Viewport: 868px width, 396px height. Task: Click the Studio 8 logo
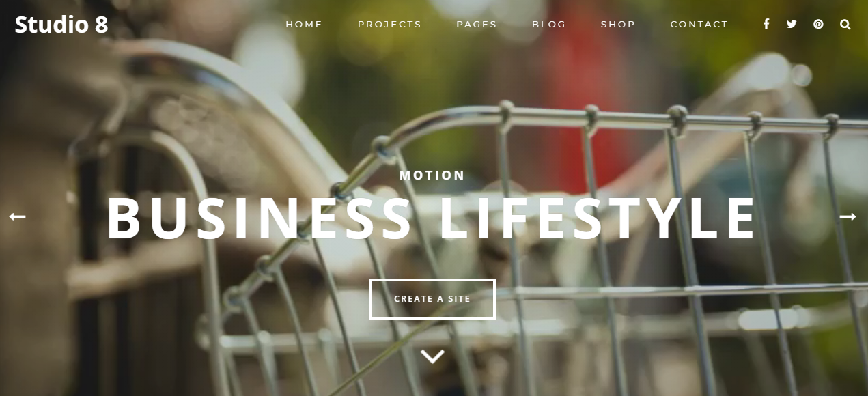(x=61, y=25)
